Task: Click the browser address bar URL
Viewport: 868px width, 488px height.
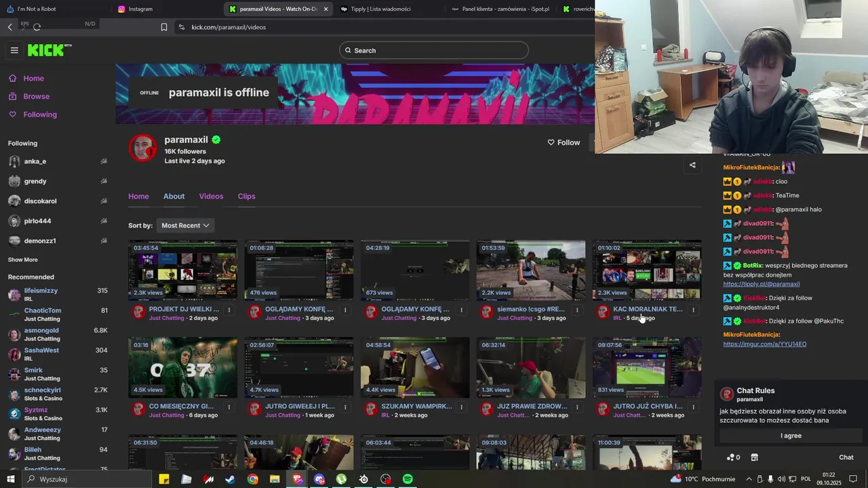Action: pyautogui.click(x=229, y=27)
